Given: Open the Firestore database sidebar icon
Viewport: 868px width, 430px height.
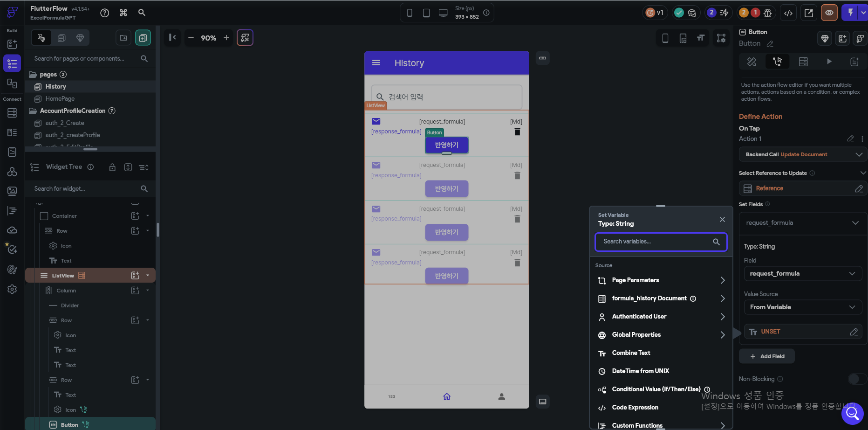Looking at the screenshot, I should coord(12,113).
